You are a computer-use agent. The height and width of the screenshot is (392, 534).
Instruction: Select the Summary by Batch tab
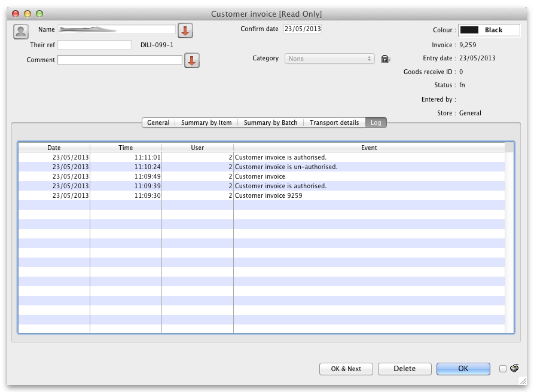tap(270, 122)
